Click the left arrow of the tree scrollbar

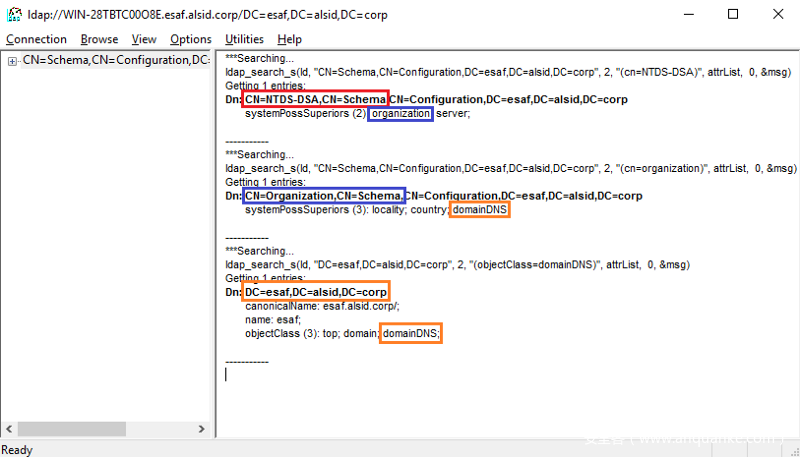[9, 428]
